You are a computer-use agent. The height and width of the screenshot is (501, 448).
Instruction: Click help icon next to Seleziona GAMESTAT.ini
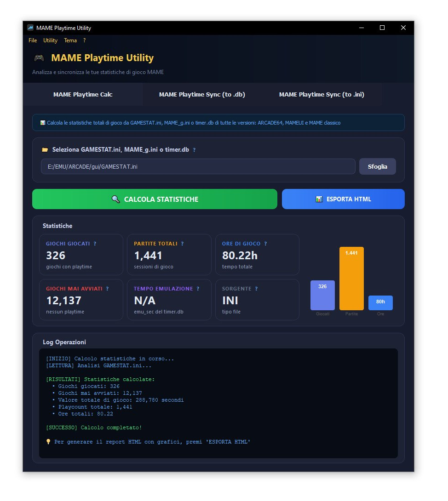coord(194,150)
